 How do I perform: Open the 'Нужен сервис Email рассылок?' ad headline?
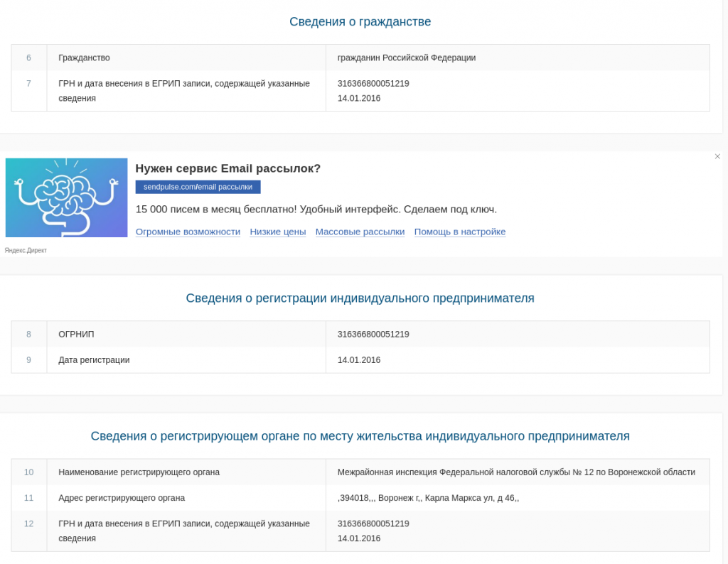[x=227, y=168]
